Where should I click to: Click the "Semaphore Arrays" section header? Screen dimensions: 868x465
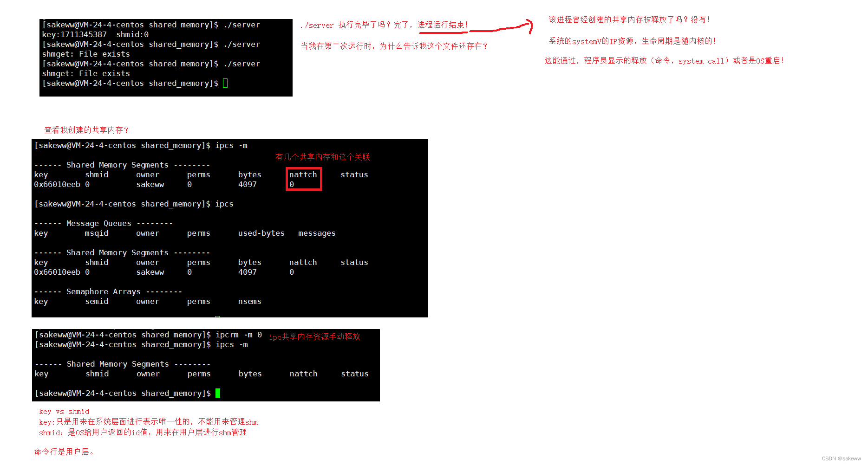103,291
